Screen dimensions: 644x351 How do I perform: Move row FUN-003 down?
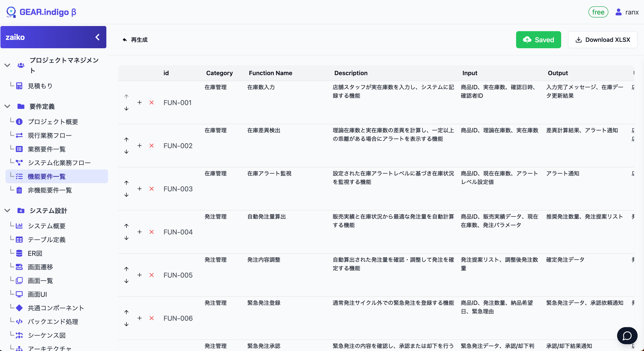click(126, 195)
